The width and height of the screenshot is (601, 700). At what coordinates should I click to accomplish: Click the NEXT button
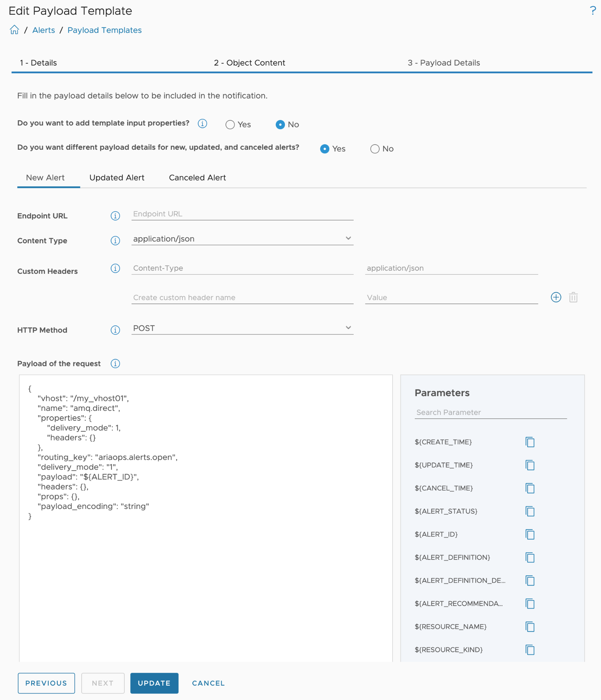103,683
